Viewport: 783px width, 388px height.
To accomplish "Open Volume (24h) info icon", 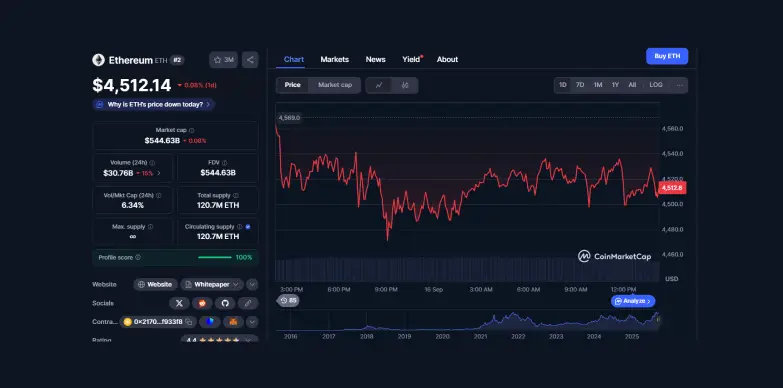I will pyautogui.click(x=152, y=163).
